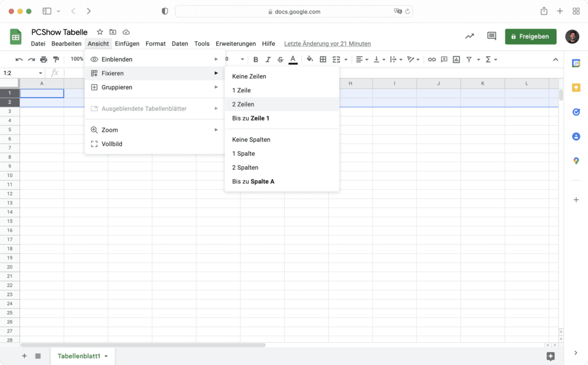This screenshot has width=588, height=365.
Task: Click Vollbild in the Ansicht menu
Action: 155,144
